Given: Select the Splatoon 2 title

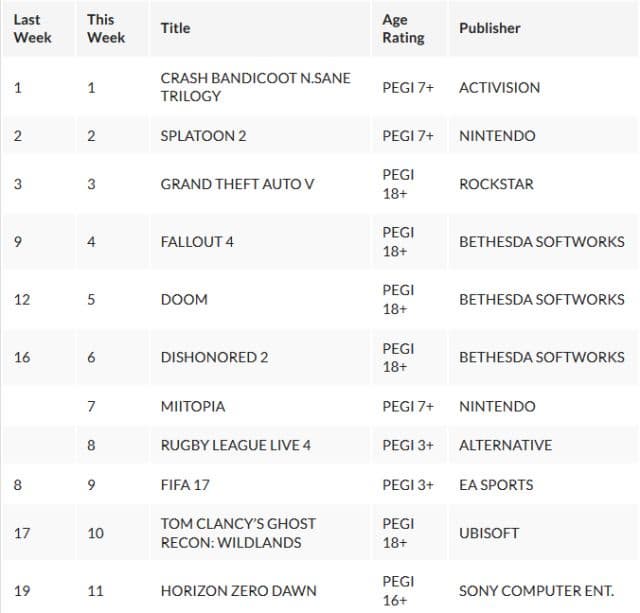Looking at the screenshot, I should (203, 136).
